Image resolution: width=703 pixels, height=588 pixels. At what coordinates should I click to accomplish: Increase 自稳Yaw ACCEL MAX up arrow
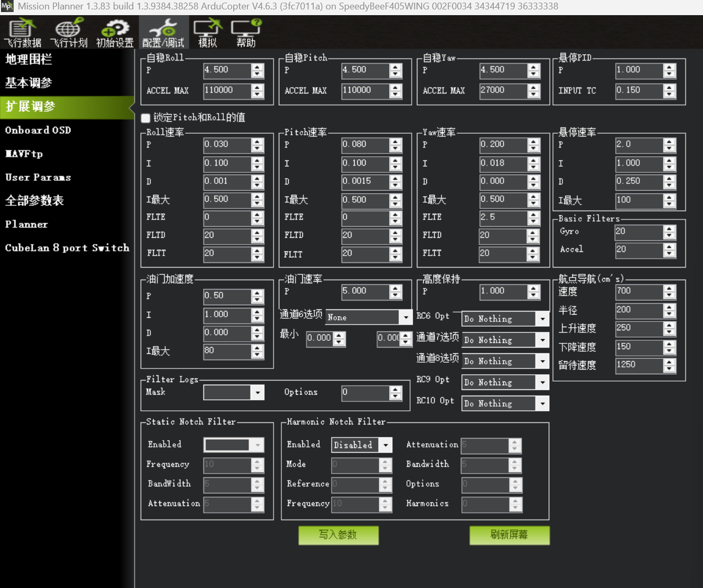(x=534, y=88)
